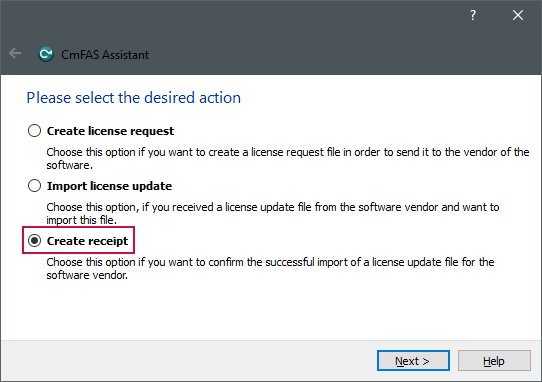
Task: Open Help using the bottom Help button
Action: click(494, 361)
